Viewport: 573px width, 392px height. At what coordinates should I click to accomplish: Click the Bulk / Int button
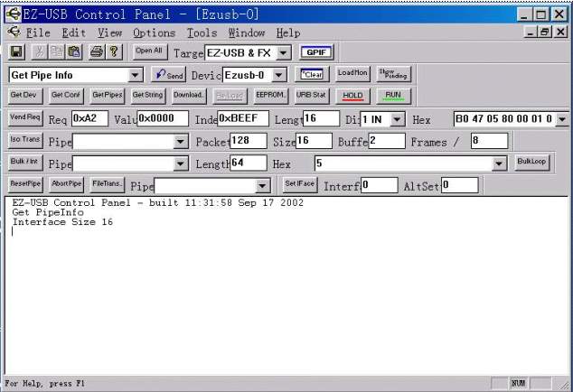[25, 163]
